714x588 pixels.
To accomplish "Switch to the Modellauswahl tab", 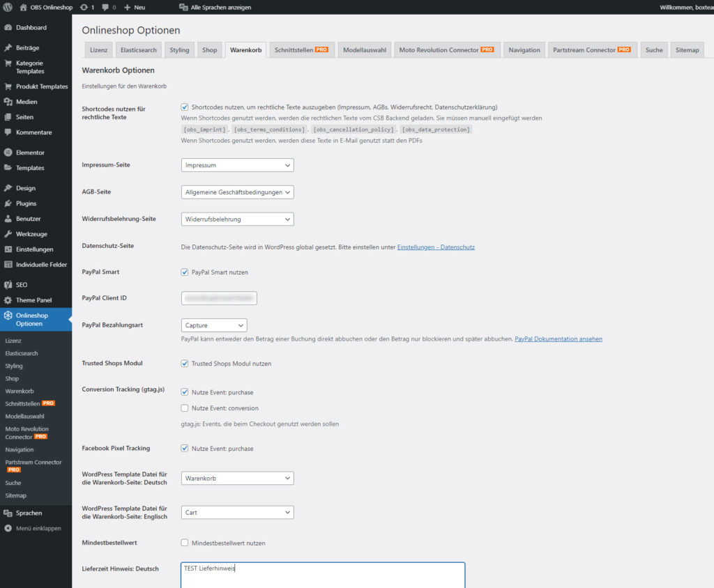I will point(365,50).
